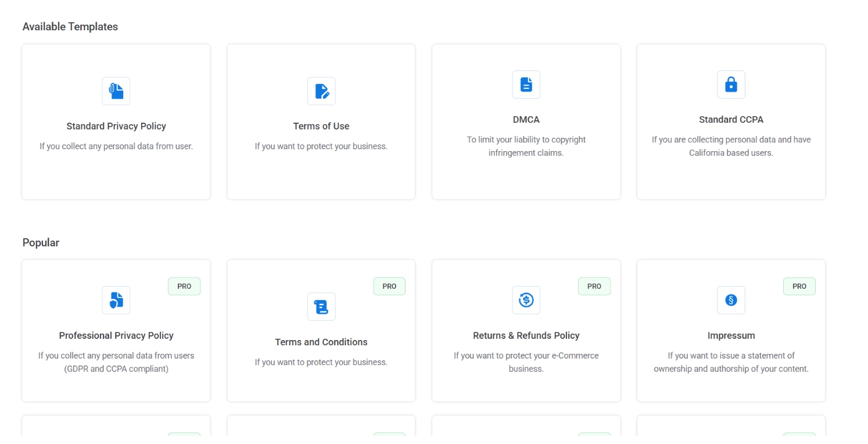
Task: Click the Terms of Use pencil icon
Action: click(321, 91)
